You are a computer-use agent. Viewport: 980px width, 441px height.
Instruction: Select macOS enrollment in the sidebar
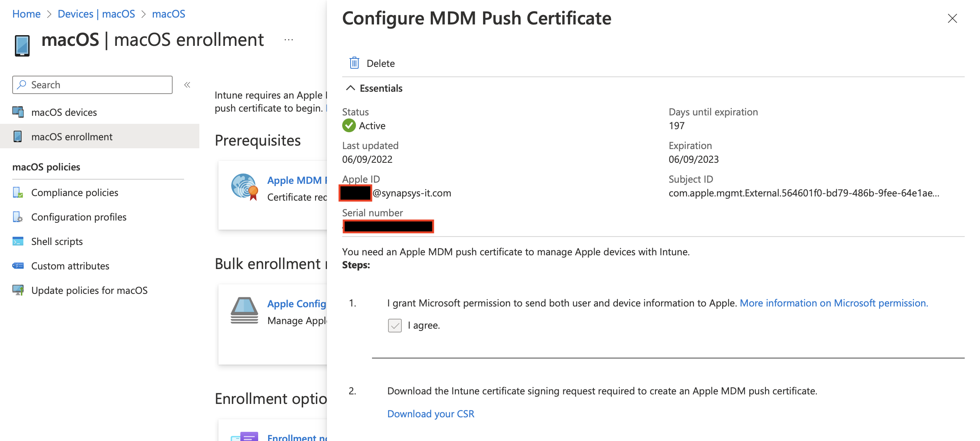73,136
